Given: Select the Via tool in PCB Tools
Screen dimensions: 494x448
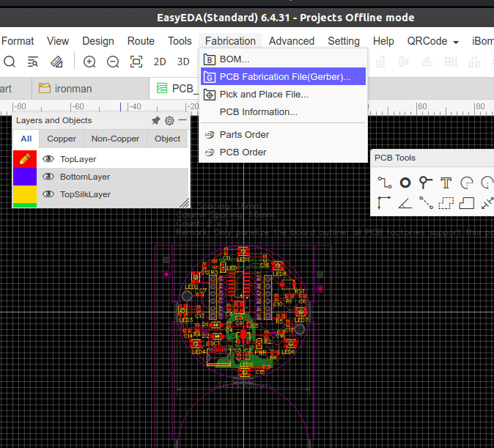Looking at the screenshot, I should pyautogui.click(x=426, y=183).
